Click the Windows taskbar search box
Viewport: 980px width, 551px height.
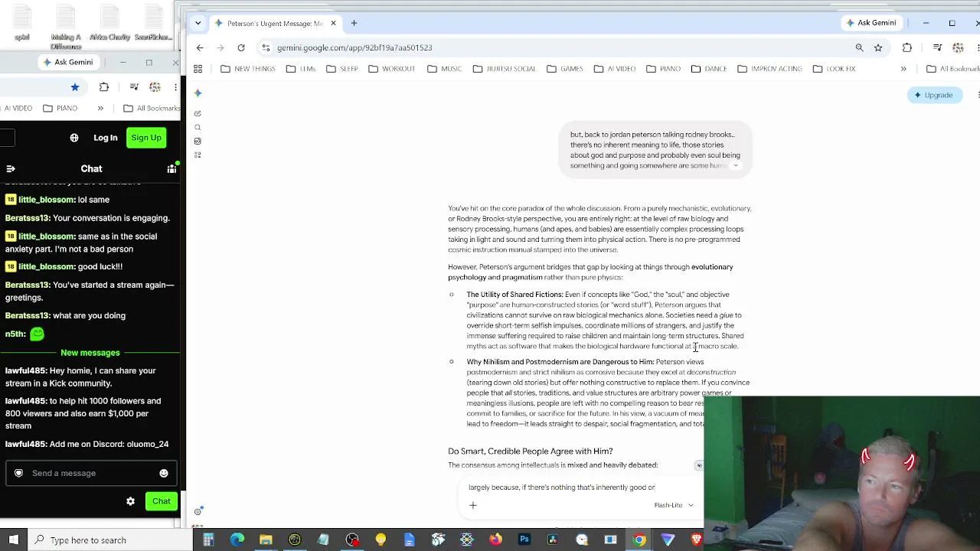pos(110,540)
